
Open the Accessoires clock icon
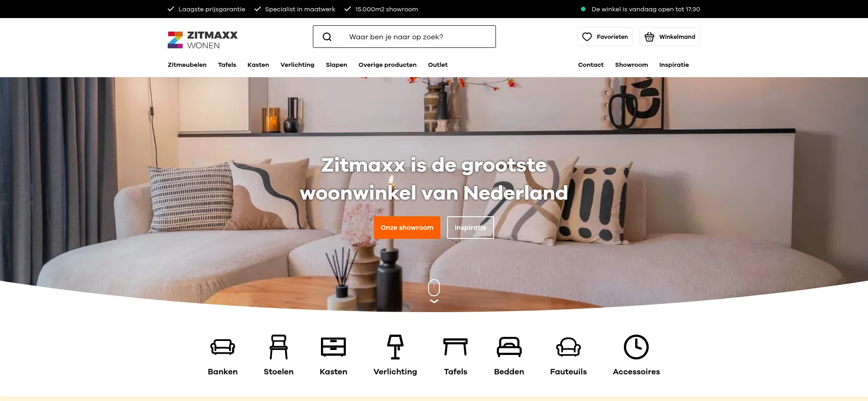(x=636, y=347)
